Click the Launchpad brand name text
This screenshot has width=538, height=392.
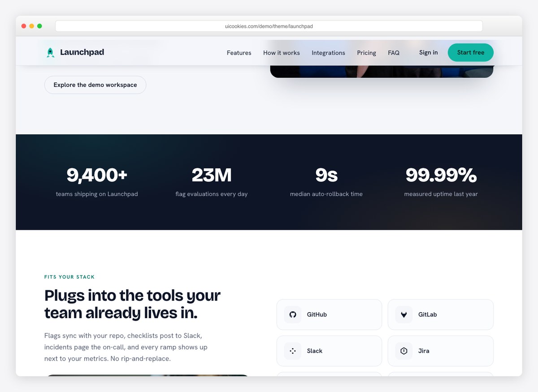(82, 52)
